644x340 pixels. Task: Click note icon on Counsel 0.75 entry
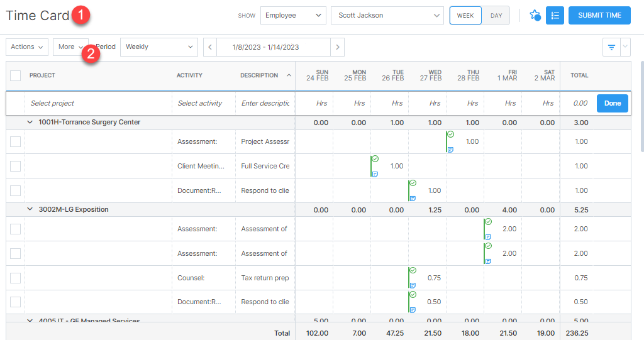tap(413, 285)
